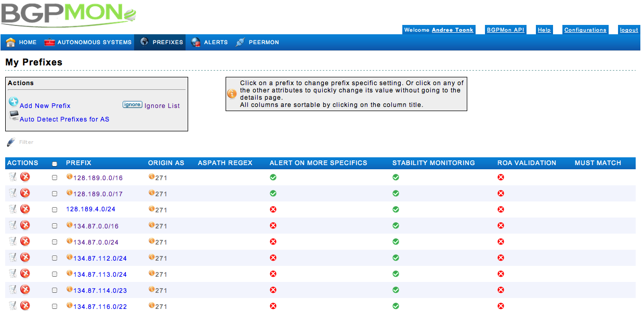Click the logout link

628,30
